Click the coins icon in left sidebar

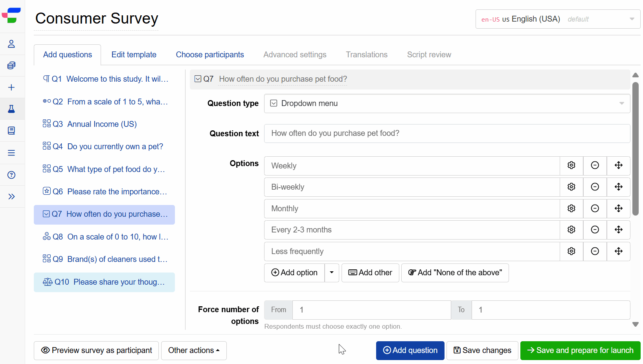coord(11,65)
